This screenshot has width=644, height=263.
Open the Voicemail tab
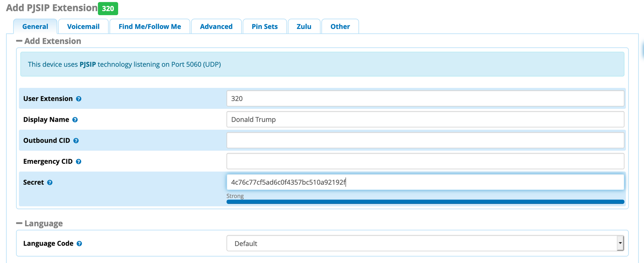tap(83, 26)
